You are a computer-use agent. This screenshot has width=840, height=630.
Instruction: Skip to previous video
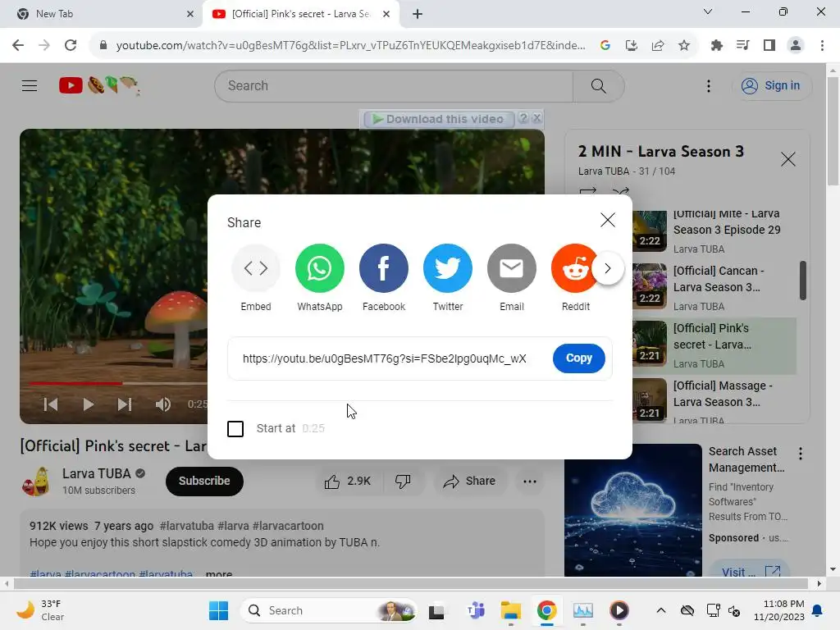click(51, 404)
